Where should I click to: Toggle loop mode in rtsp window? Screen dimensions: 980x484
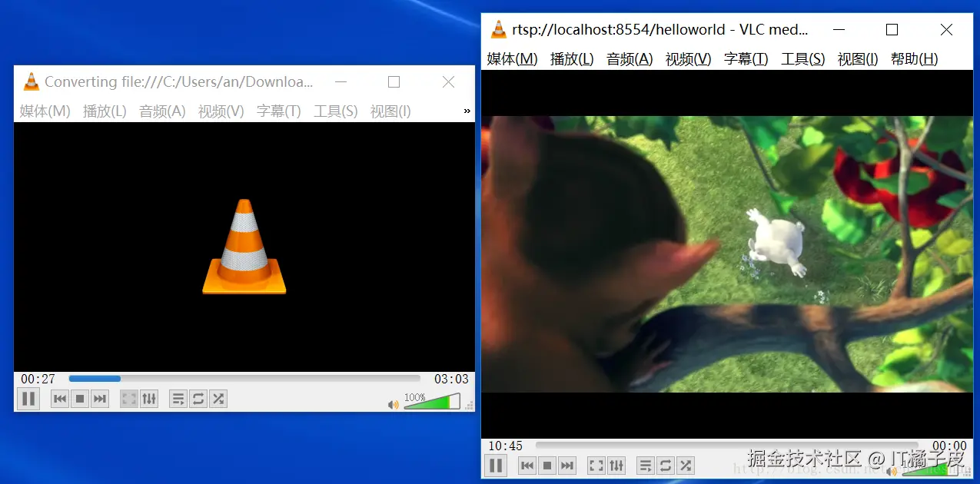(666, 466)
